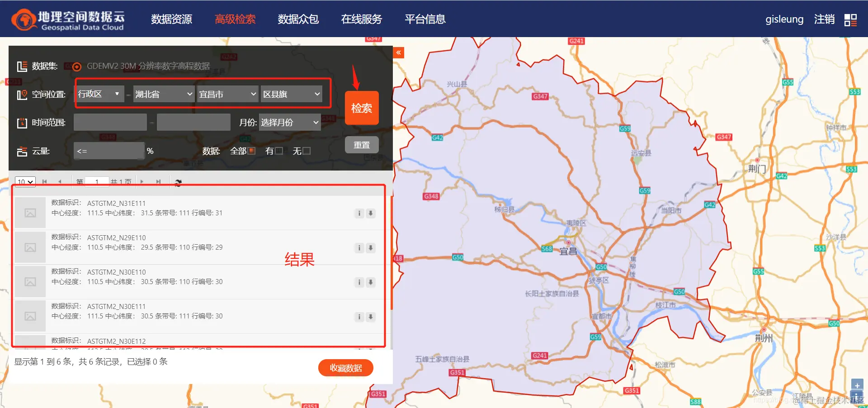Screen dimensions: 868x408
Task: Show info for ASTGTM2_N29E110
Action: click(x=359, y=247)
